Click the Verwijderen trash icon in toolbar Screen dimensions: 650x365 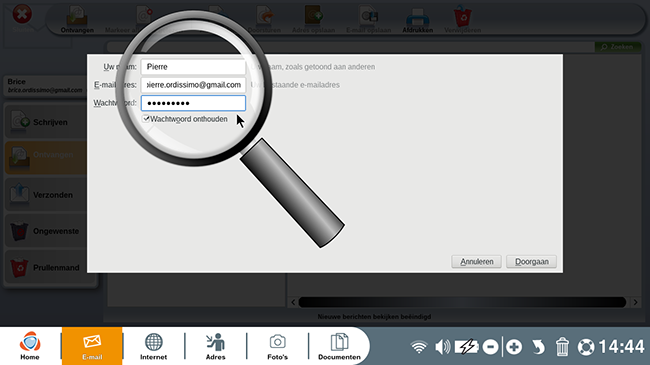point(463,20)
